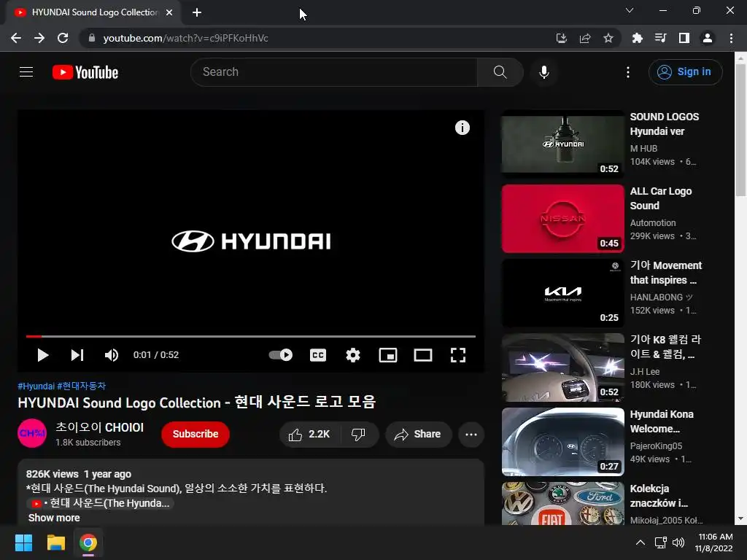
Task: Open the player settings gear
Action: point(353,355)
